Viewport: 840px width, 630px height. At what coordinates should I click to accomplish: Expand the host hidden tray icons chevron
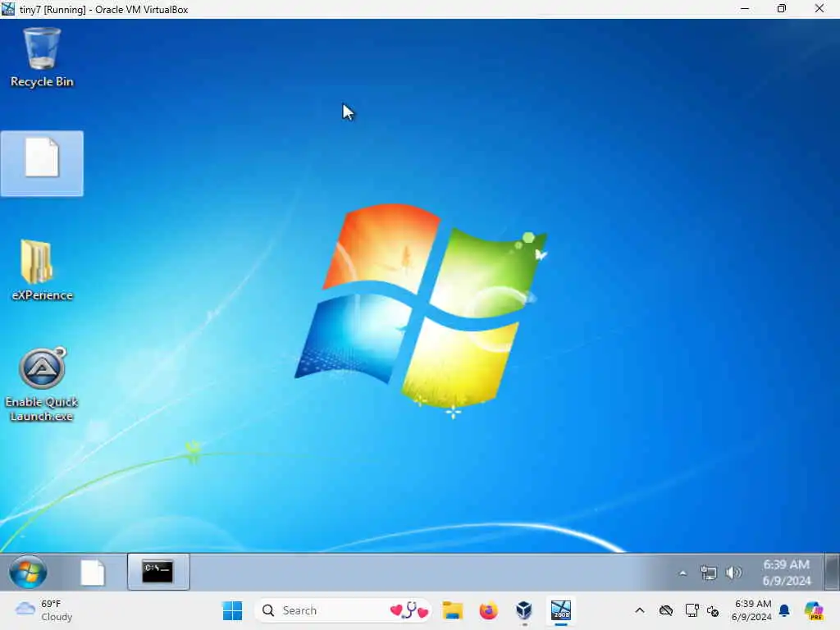(640, 610)
